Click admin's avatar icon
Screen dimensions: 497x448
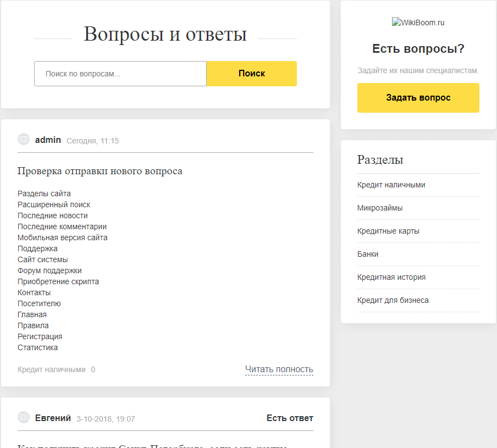pyautogui.click(x=24, y=140)
